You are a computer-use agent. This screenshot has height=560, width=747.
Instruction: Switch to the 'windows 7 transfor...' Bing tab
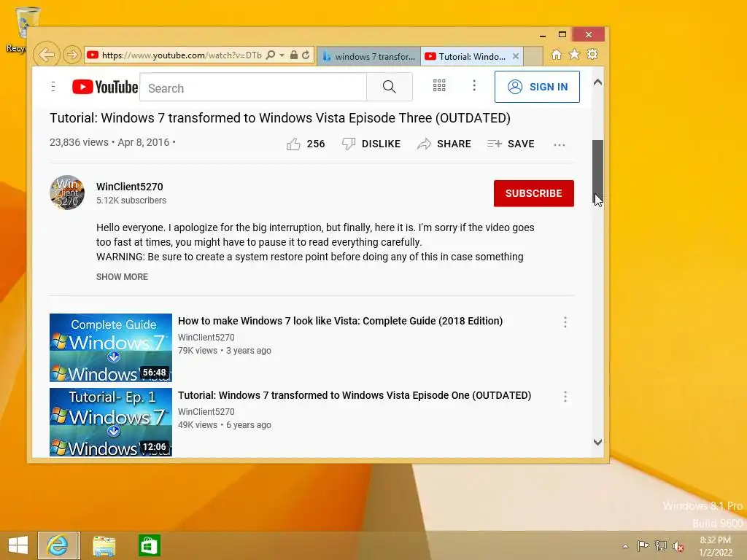coord(368,56)
